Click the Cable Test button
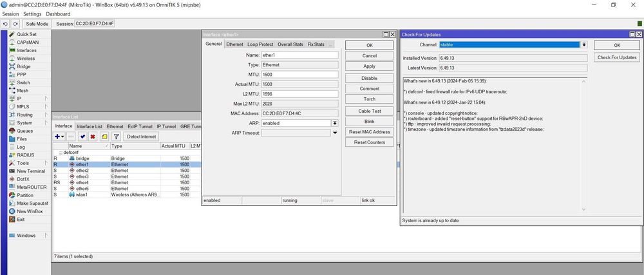This screenshot has width=644, height=275. click(369, 111)
